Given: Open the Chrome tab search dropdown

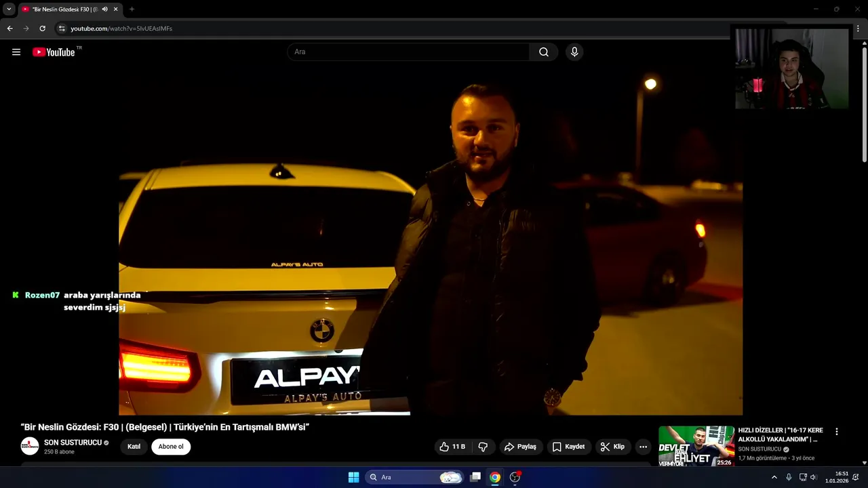Looking at the screenshot, I should 9,9.
